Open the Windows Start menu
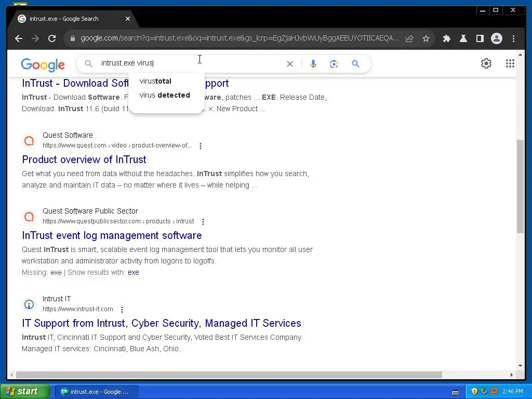The image size is (532, 399). click(25, 392)
